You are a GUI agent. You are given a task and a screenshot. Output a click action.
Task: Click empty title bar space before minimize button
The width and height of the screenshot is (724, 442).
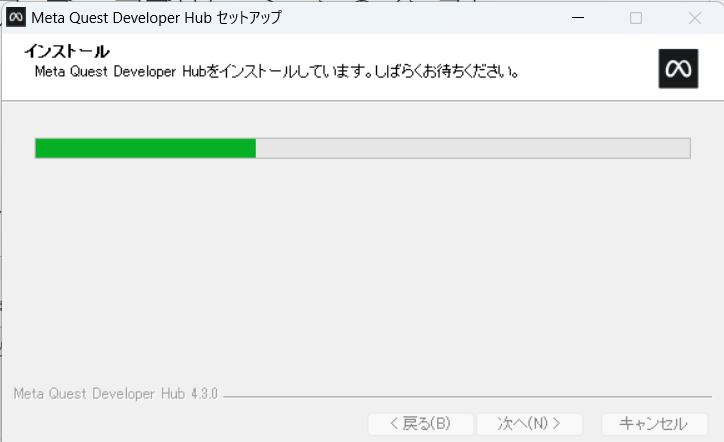click(x=416, y=18)
